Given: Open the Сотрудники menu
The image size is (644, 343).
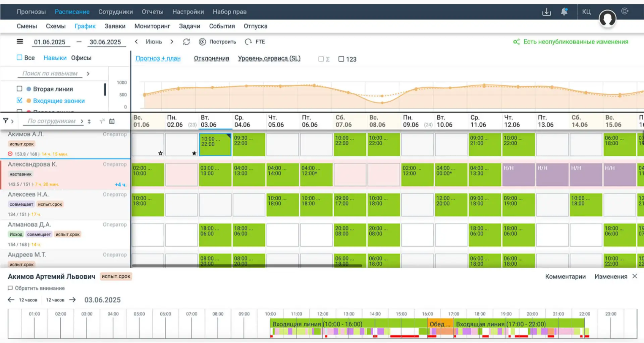Looking at the screenshot, I should [115, 12].
